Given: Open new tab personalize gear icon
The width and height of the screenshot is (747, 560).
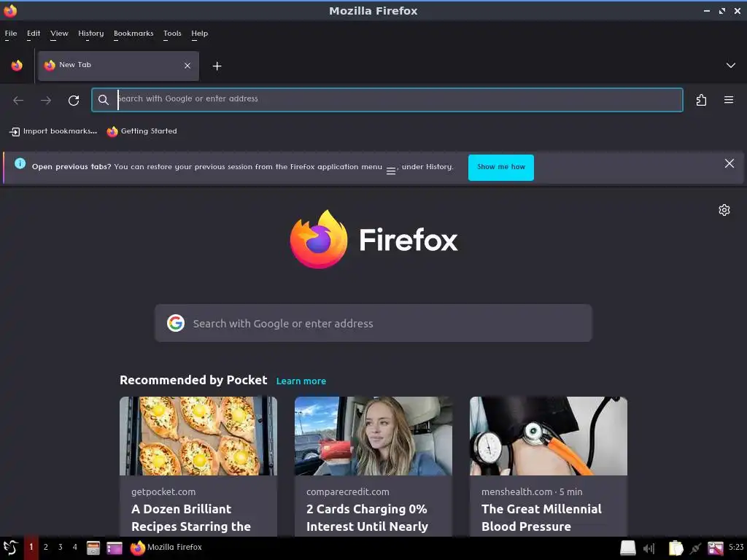Looking at the screenshot, I should point(724,210).
